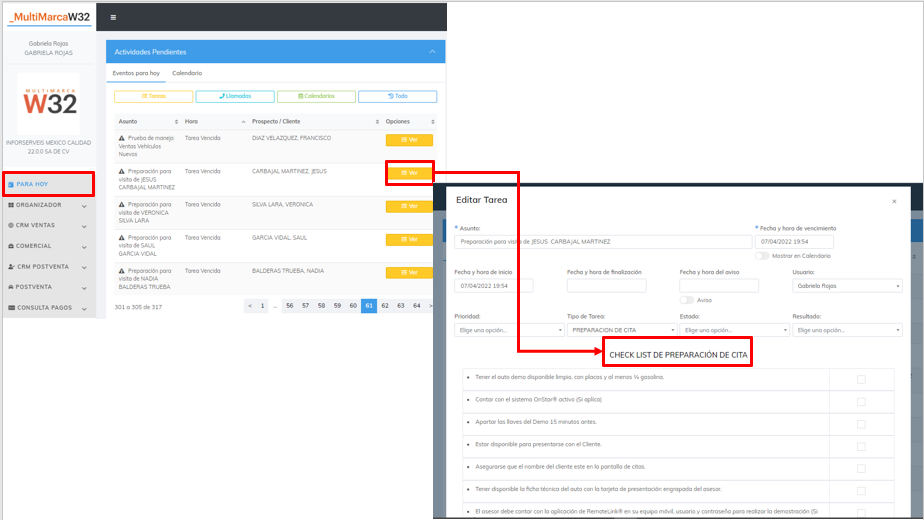
Task: Select current page 61
Action: [369, 306]
